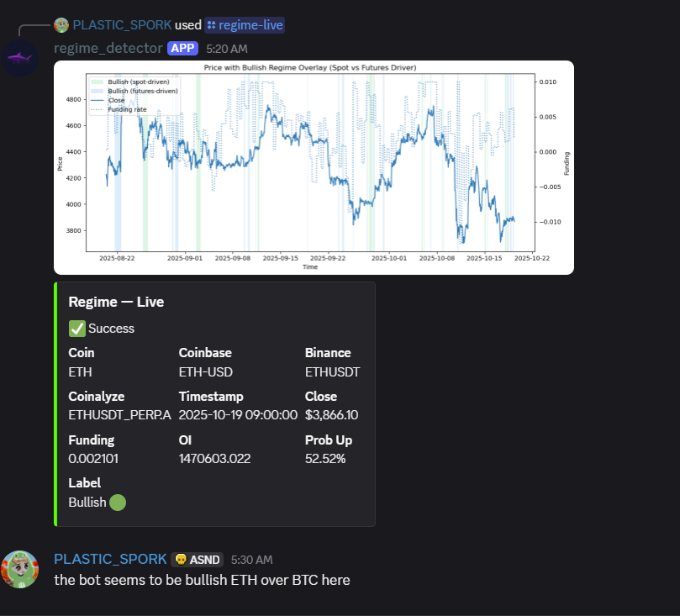This screenshot has height=616, width=680.
Task: Click PLASTIC_SPORK's small avatar in the reply line
Action: tap(61, 25)
